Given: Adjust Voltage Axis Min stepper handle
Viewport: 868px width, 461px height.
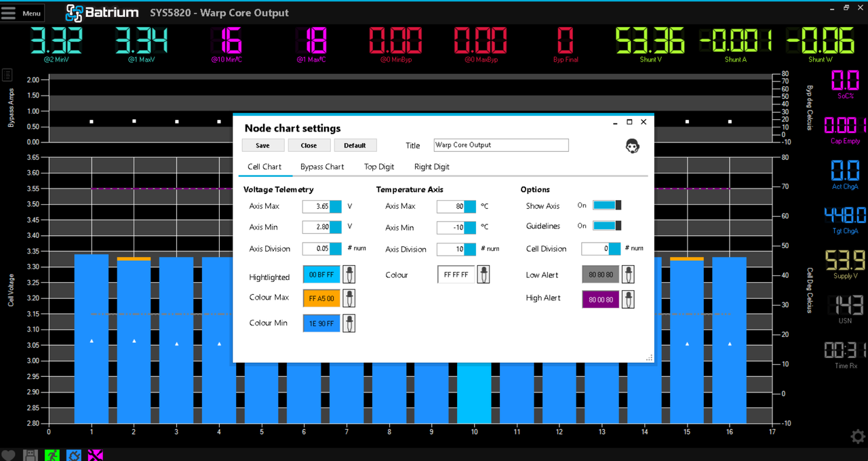Looking at the screenshot, I should click(x=335, y=227).
